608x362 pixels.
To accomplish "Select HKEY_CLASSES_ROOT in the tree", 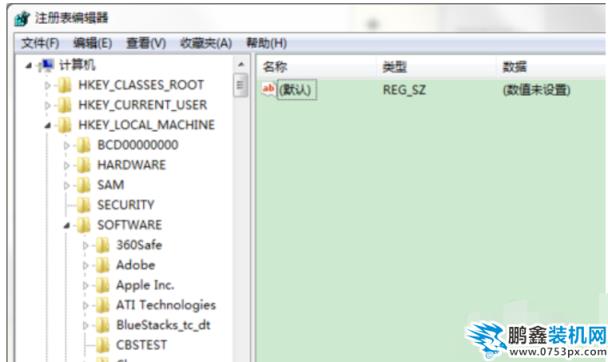I will pos(141,85).
